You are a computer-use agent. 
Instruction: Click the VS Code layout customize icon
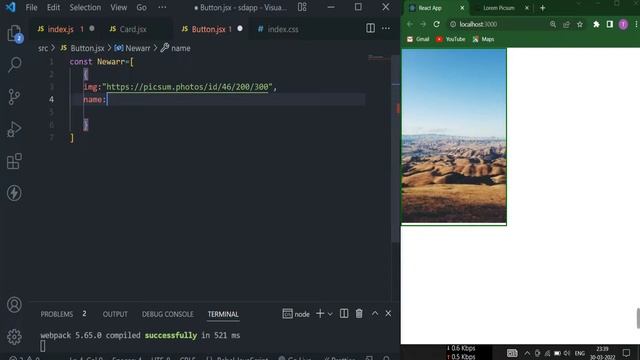(302, 7)
